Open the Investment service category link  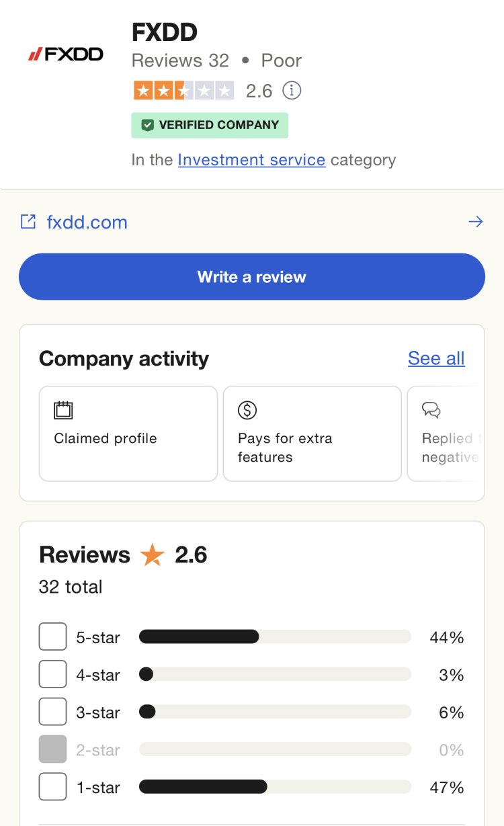coord(251,160)
